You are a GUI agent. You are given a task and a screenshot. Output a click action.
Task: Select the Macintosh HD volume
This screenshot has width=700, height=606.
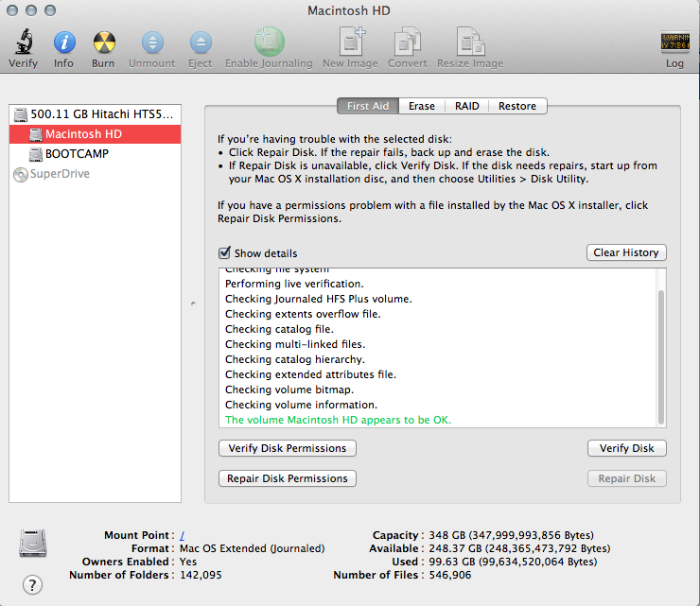pos(95,134)
